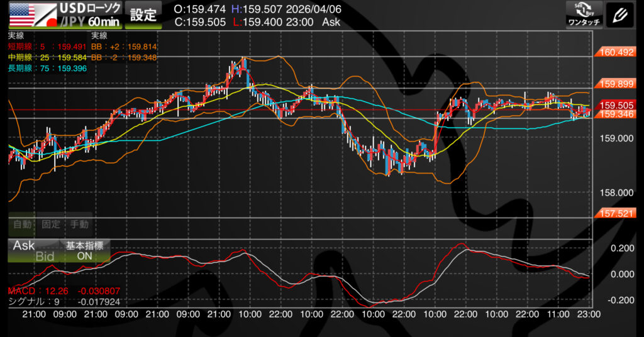Screen dimensions: 644x337
Task: Open the pencil drawing tool
Action: [x=620, y=14]
